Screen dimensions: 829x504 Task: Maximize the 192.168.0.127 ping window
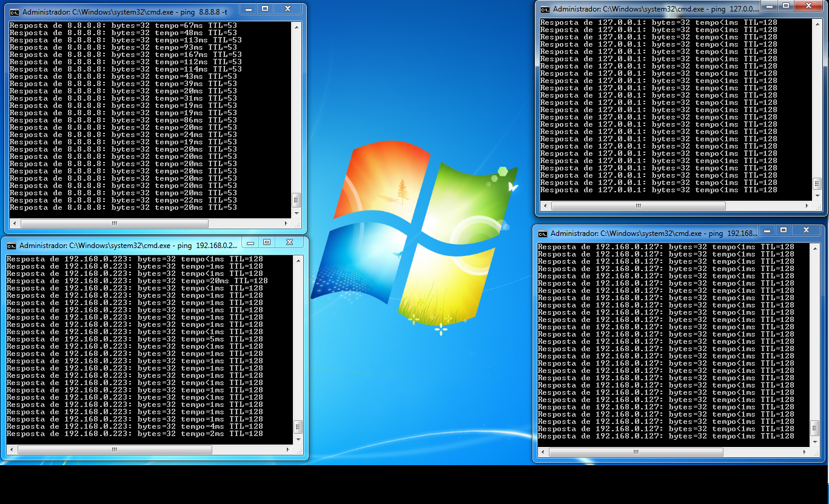(x=784, y=230)
